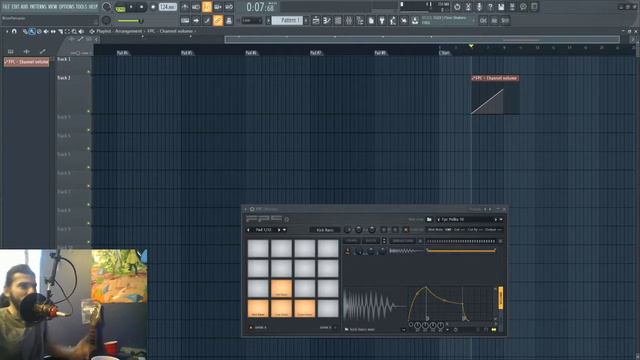Click FPC orange horizontal velocity range bar
The height and width of the screenshot is (360, 640).
(x=461, y=250)
